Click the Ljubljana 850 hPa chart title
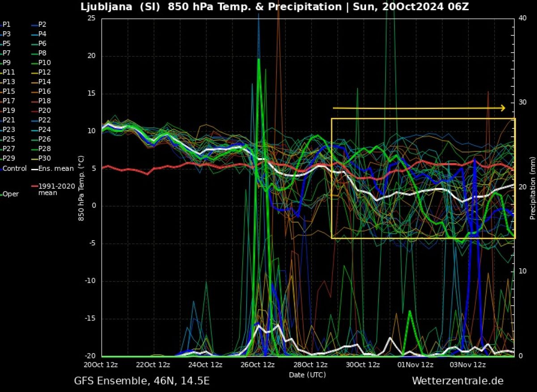Screen dimensions: 537x392 275,7
